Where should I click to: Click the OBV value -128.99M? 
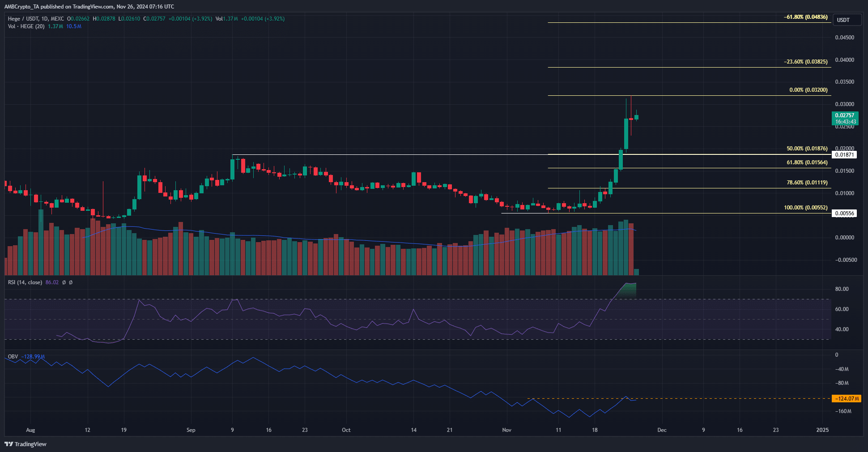[x=33, y=357]
